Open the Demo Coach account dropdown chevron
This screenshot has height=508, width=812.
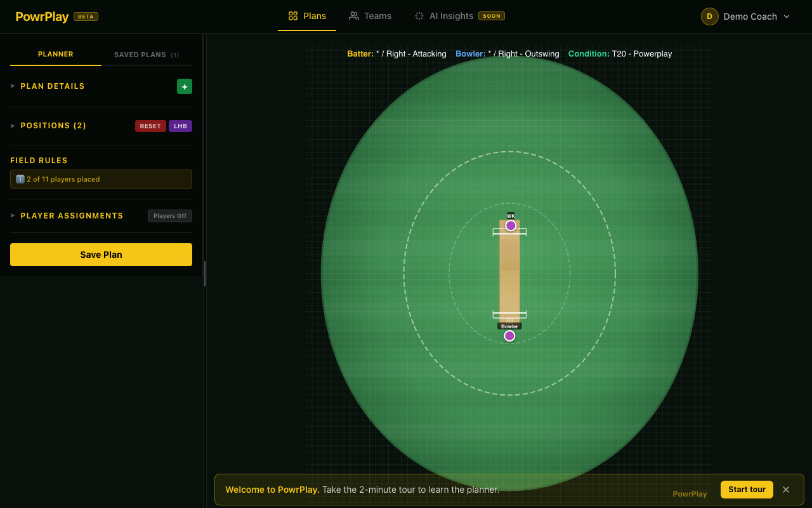(x=787, y=17)
